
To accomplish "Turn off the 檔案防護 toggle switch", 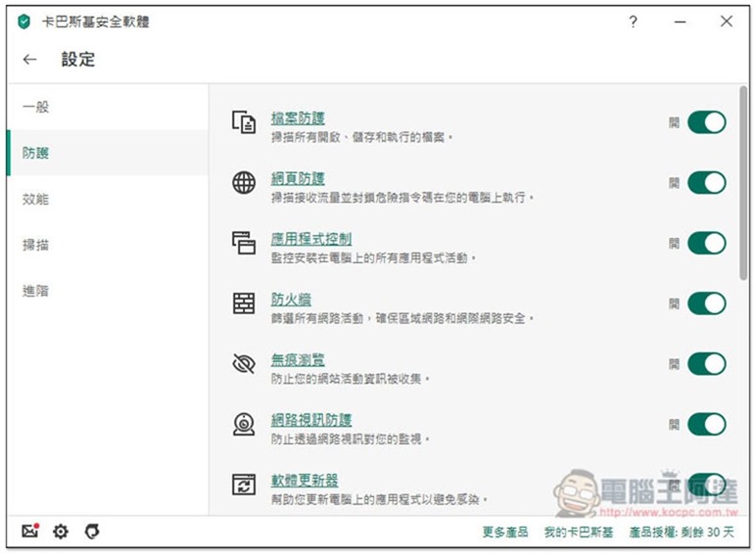I will tap(706, 122).
